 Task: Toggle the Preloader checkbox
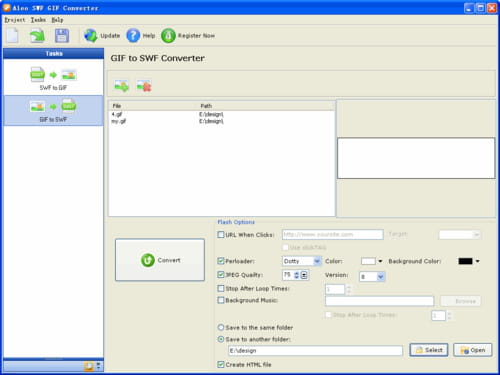pyautogui.click(x=221, y=261)
